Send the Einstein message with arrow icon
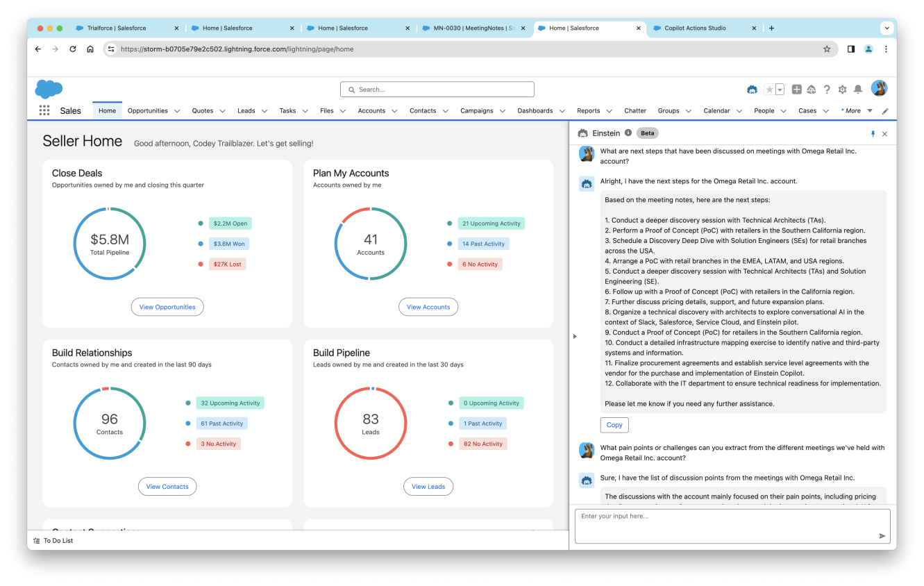The height and width of the screenshot is (586, 924). 882,536
